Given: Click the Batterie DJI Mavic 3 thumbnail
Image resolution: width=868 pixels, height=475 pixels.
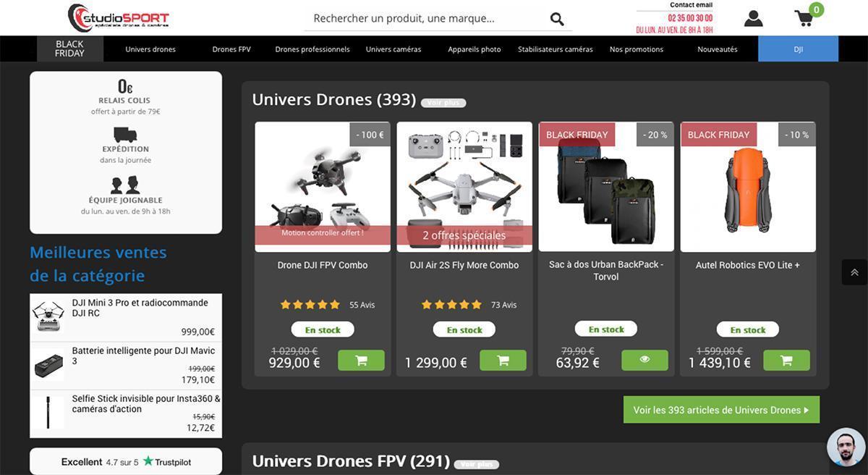Looking at the screenshot, I should click(48, 364).
